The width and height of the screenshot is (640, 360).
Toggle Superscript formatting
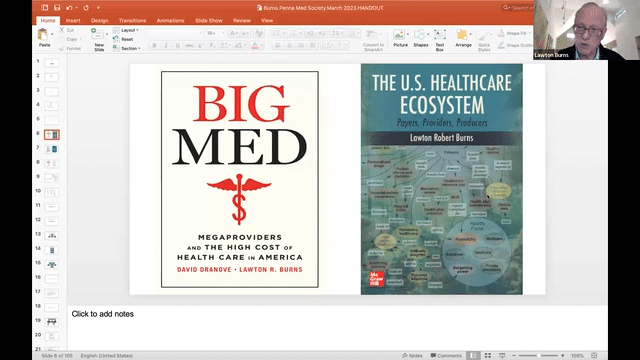pyautogui.click(x=200, y=45)
